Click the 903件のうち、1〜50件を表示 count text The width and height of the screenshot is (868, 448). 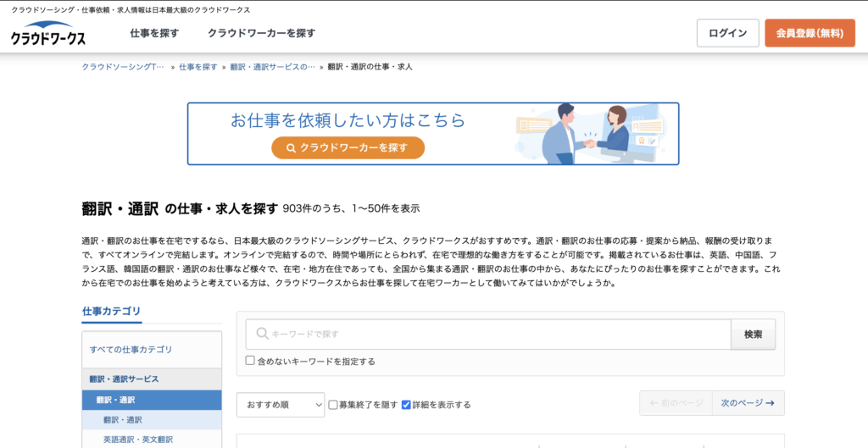coord(351,208)
